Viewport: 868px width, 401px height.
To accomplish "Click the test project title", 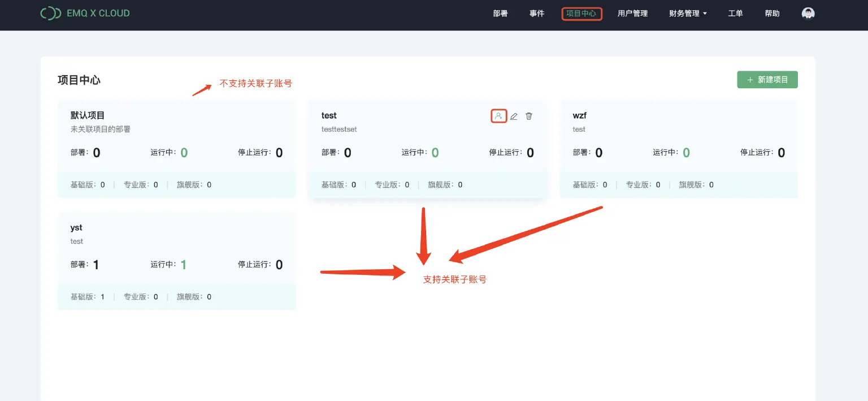I will (x=329, y=115).
